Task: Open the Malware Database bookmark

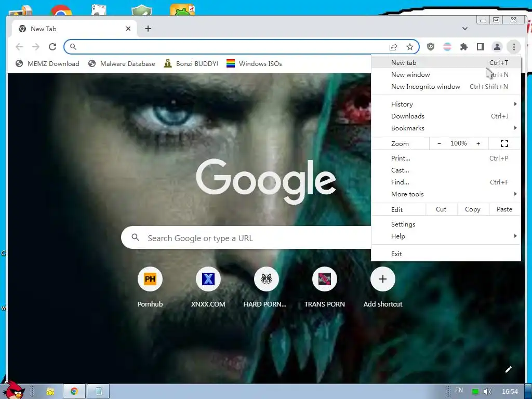Action: click(122, 64)
